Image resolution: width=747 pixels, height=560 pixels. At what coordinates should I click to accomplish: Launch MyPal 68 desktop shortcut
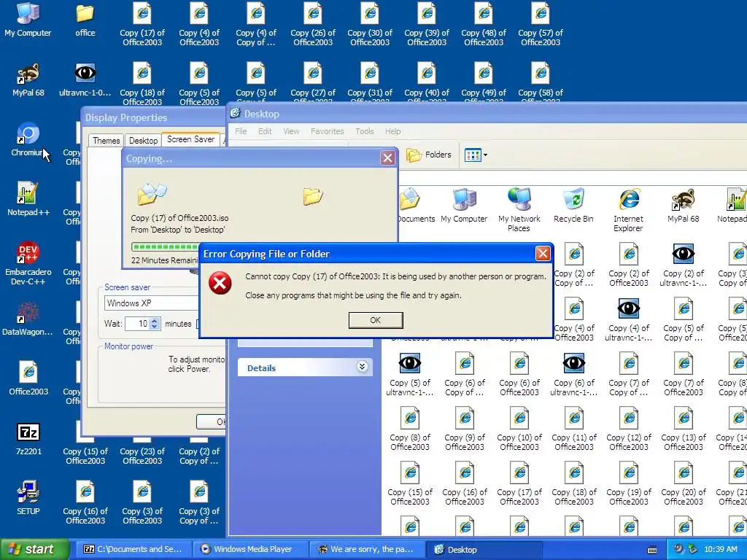tap(28, 79)
